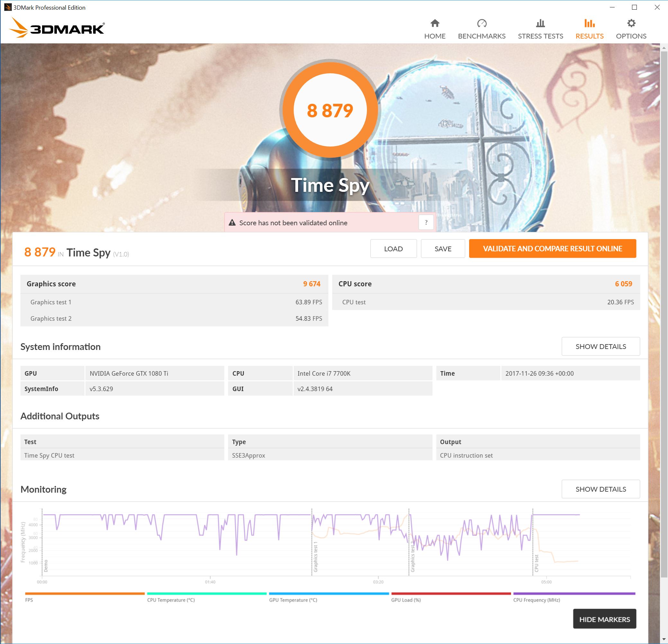The image size is (668, 644).
Task: Click the Results chart icon
Action: pyautogui.click(x=589, y=23)
